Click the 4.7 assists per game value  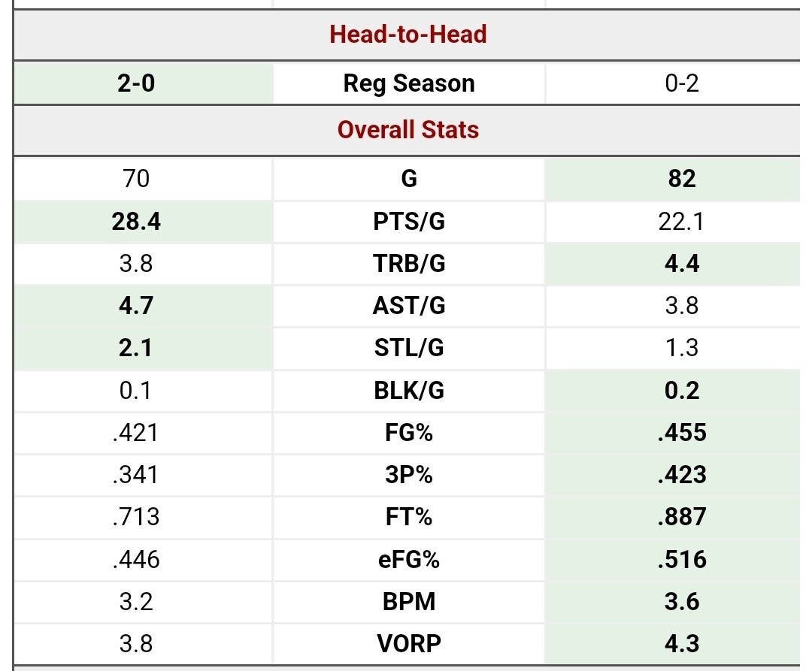coord(137,306)
